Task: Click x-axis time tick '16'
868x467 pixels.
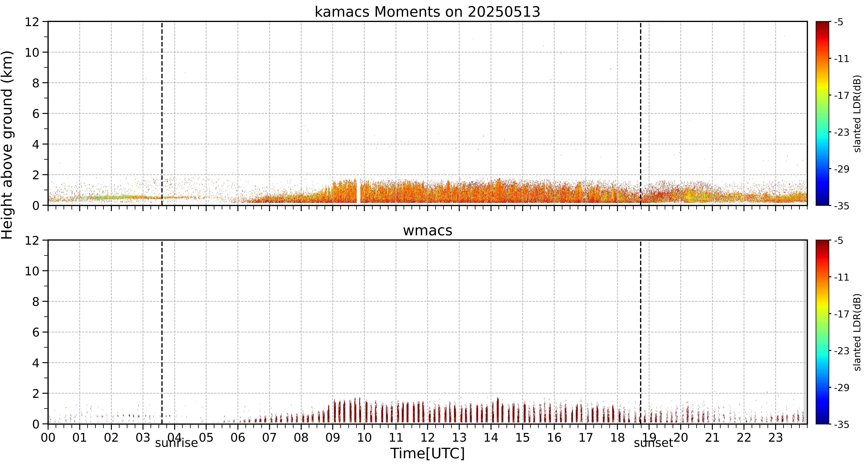Action: coord(554,438)
